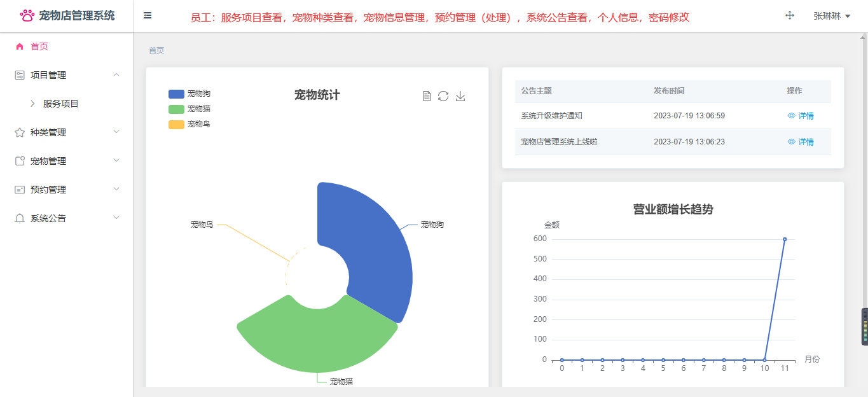Open the 张琳琳 user dropdown

832,16
